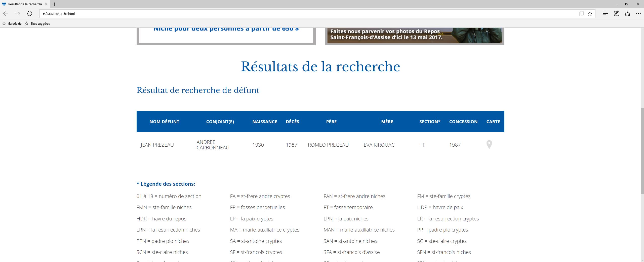Click the DÉCÈS column header
The height and width of the screenshot is (262, 644).
click(x=293, y=122)
